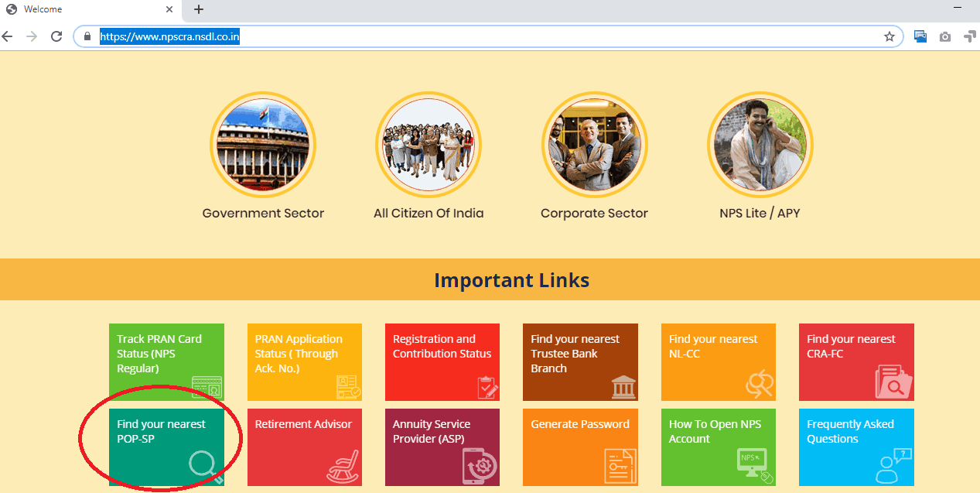Click the magnifying glass icon on POP-SP tile
Image resolution: width=980 pixels, height=493 pixels.
coord(206,467)
